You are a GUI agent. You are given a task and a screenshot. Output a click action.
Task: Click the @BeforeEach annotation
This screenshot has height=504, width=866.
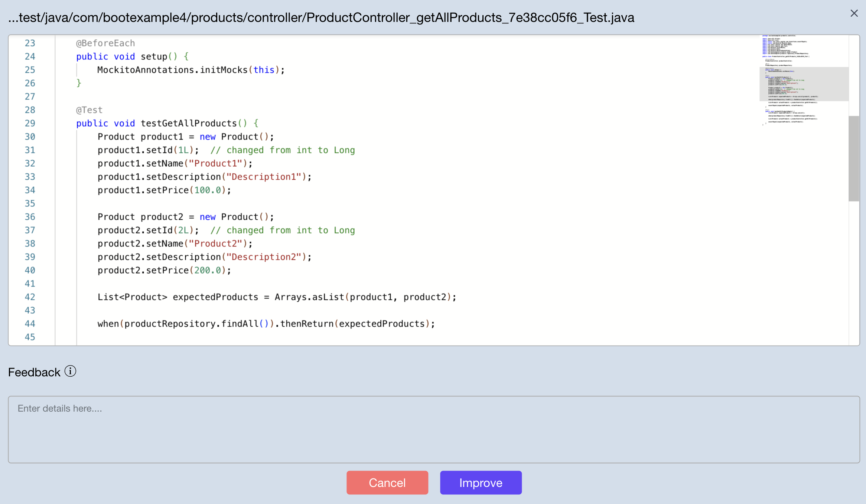(x=105, y=43)
